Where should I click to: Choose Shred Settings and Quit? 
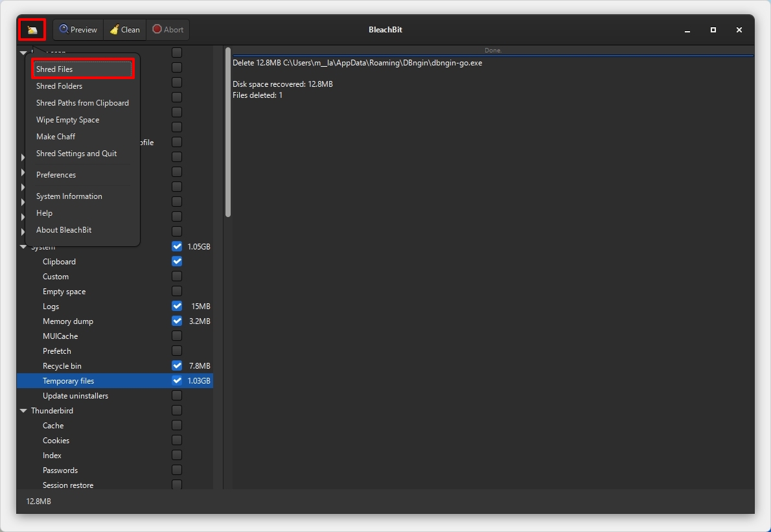click(x=83, y=154)
